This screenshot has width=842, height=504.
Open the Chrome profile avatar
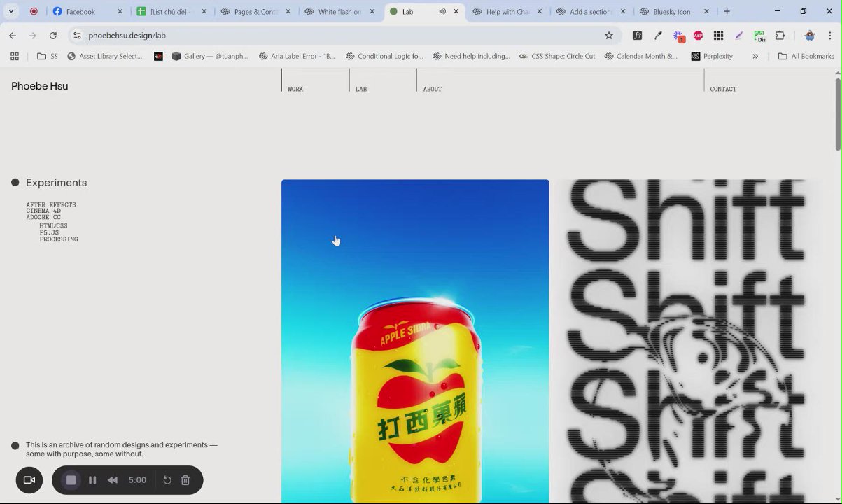coord(810,36)
